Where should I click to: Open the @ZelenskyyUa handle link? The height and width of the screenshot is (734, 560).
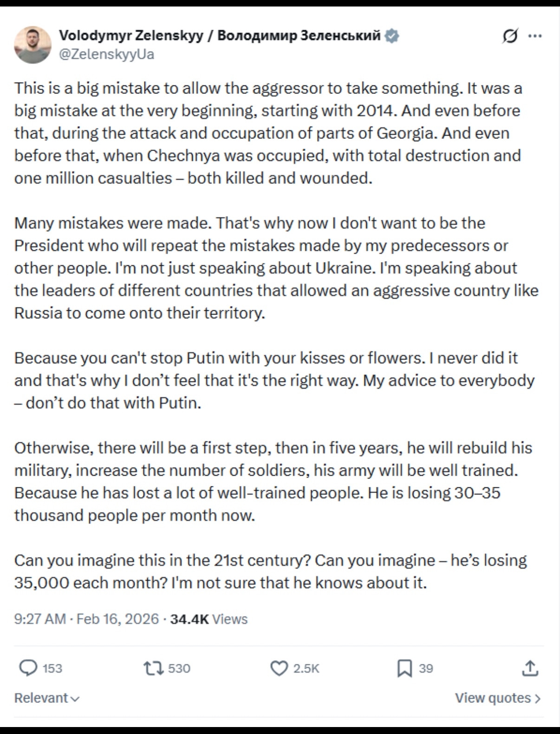pos(107,54)
